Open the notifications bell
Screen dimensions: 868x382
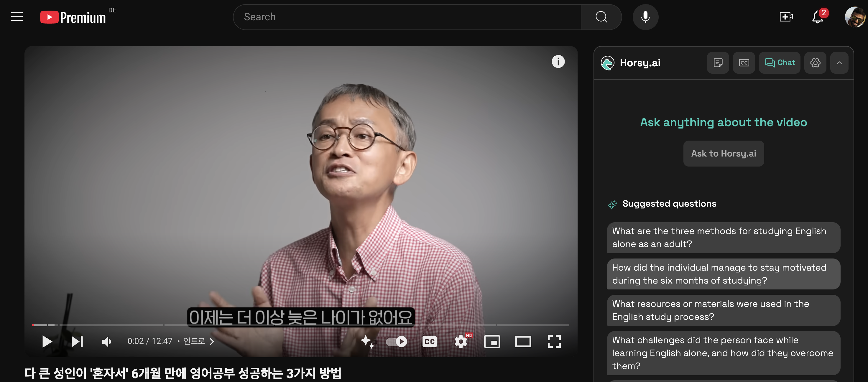tap(818, 17)
